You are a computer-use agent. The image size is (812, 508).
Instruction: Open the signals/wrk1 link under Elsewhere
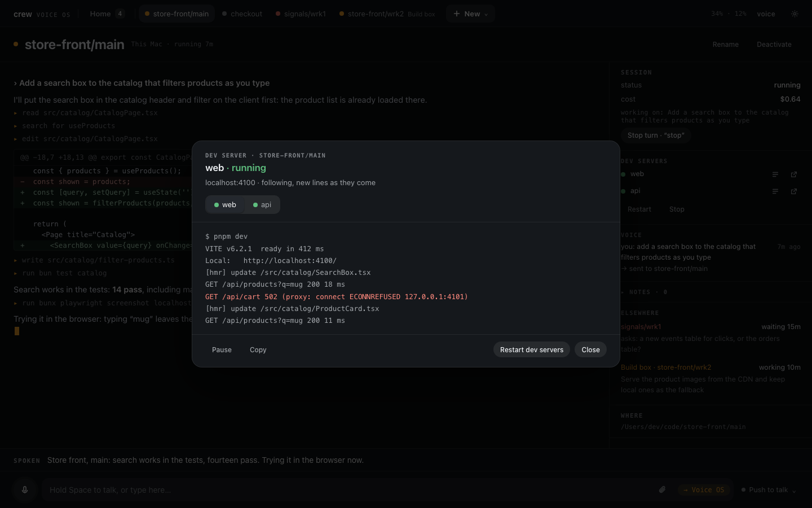641,327
